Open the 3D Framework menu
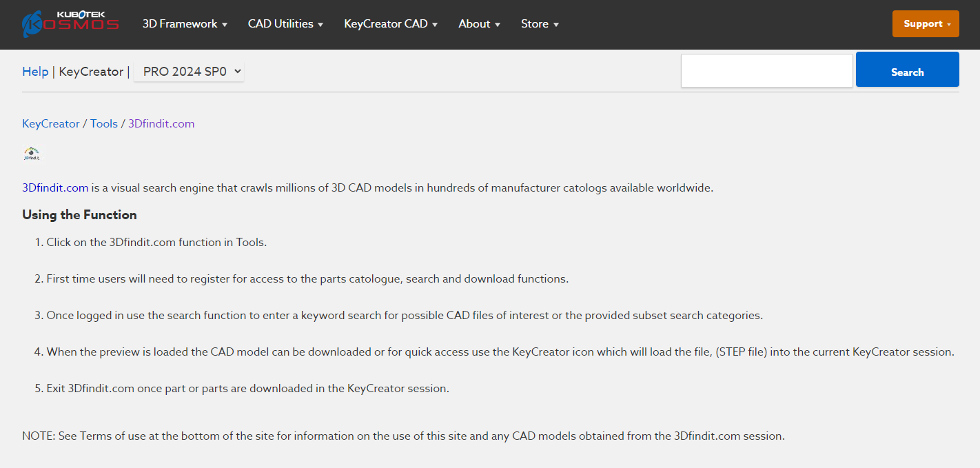 (x=185, y=23)
